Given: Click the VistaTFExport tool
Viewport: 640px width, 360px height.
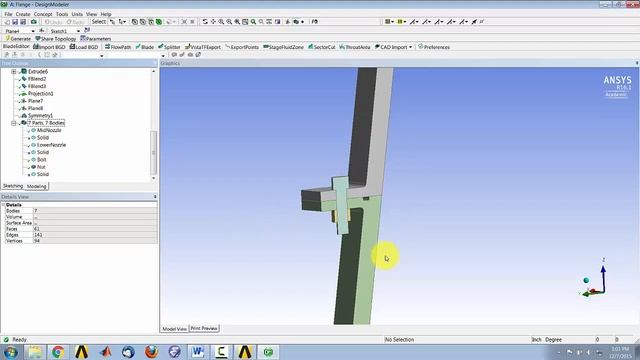Looking at the screenshot, I should tap(203, 47).
